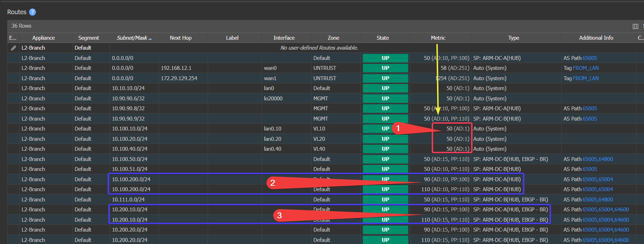Select next hop 172.29.129.254 cell
This screenshot has width=644, height=244.
point(183,78)
